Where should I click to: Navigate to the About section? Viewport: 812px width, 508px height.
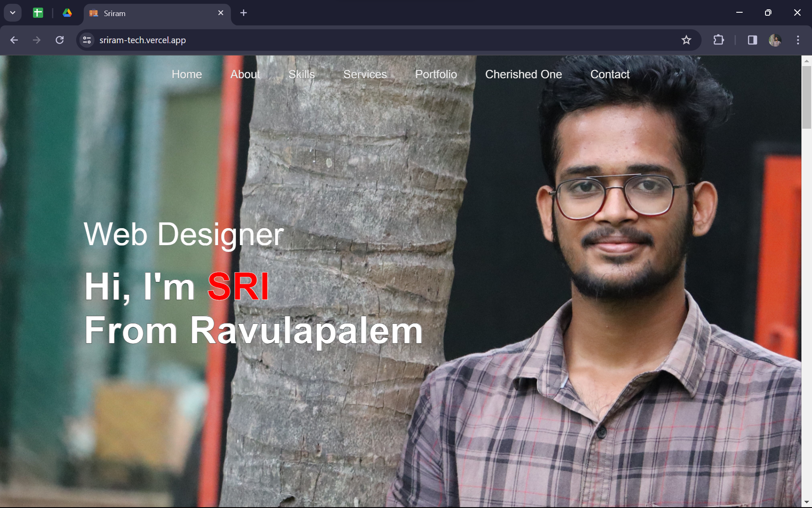pyautogui.click(x=245, y=74)
